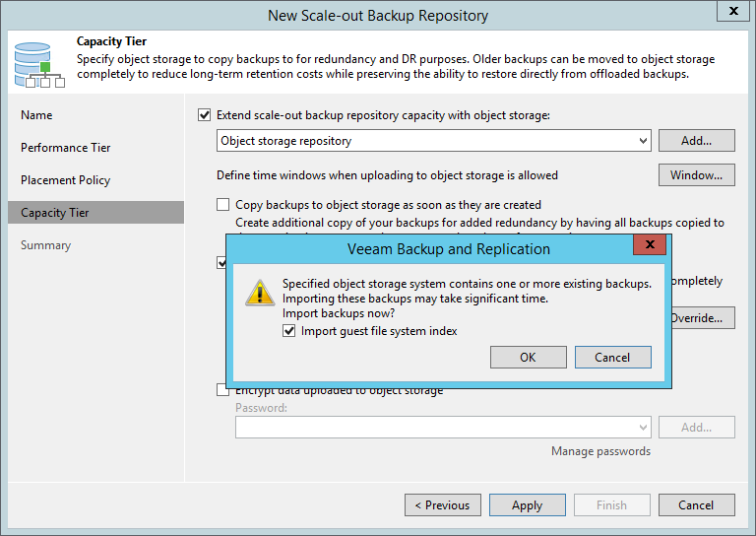Cancel the import backups prompt
The image size is (756, 536).
[x=612, y=357]
